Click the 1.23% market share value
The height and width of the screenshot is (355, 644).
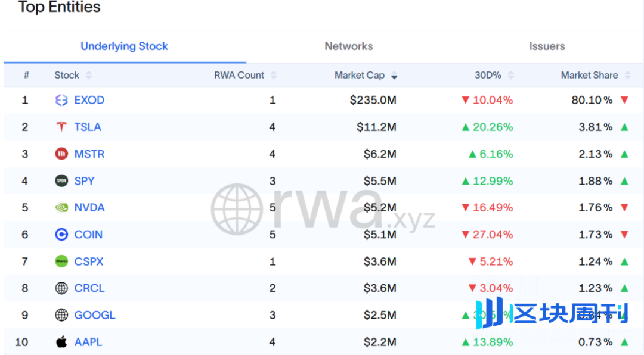(596, 288)
